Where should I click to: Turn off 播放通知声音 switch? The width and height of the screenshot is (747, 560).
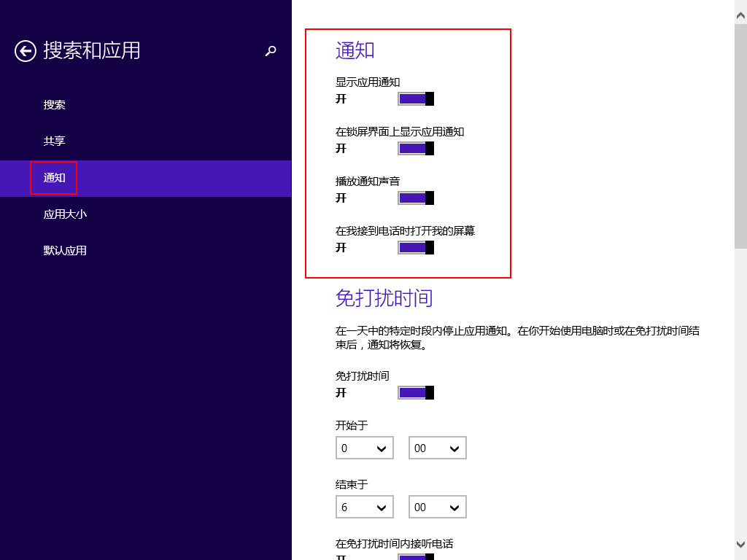click(416, 198)
